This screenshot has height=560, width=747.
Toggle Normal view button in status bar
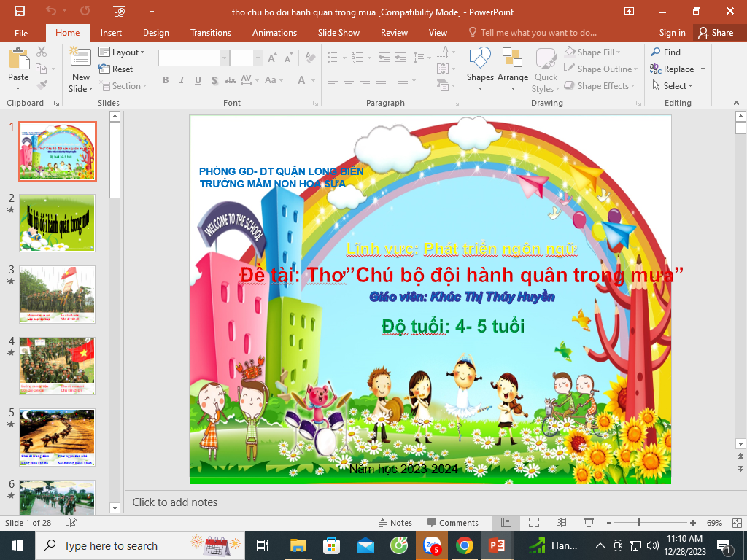pyautogui.click(x=506, y=523)
